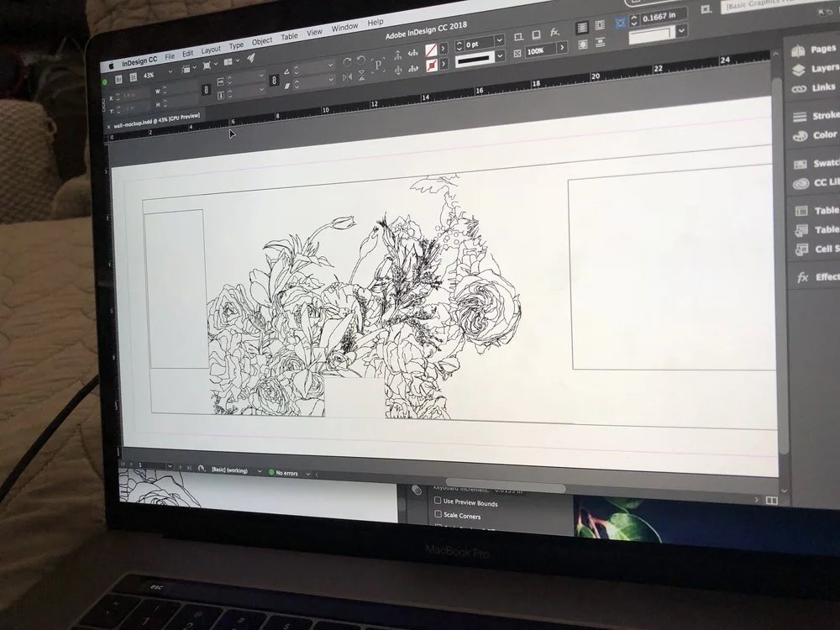Open the Help menu
Image resolution: width=840 pixels, height=630 pixels.
(375, 23)
